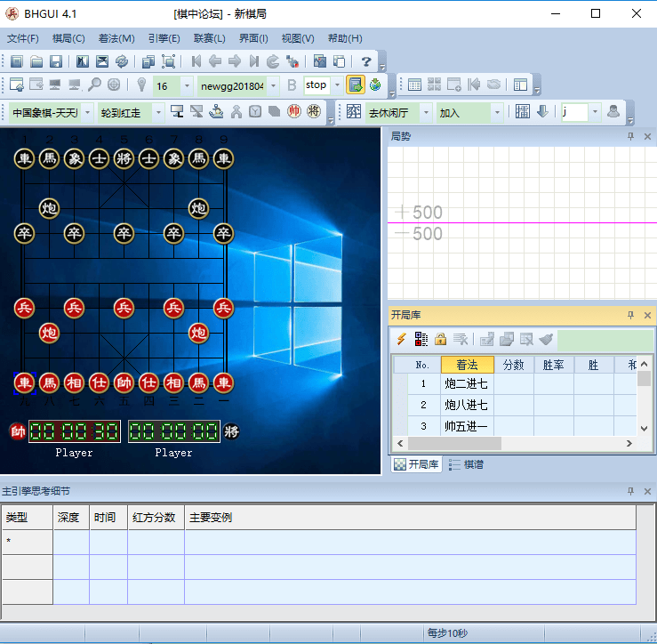The height and width of the screenshot is (644, 657).
Task: Click the opening book horizontal scrollbar right arrow
Action: point(630,443)
